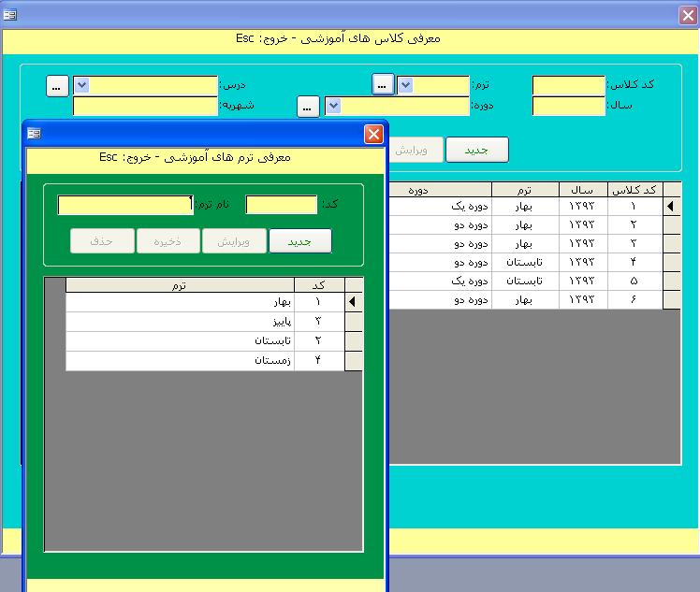Click the جدید button in term dialog

coord(300,241)
